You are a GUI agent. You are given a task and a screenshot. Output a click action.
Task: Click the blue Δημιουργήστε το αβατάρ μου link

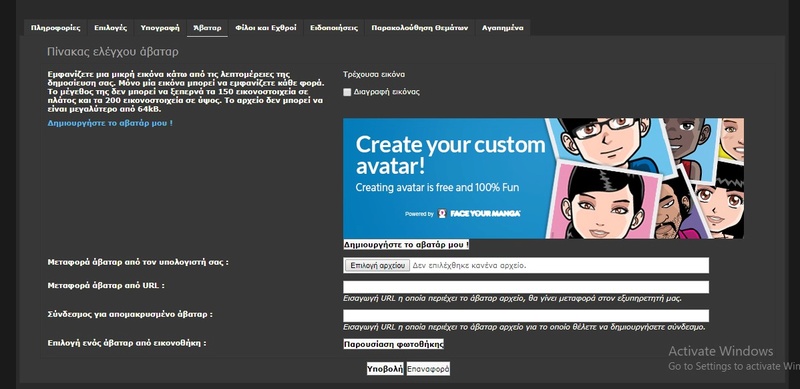point(110,123)
